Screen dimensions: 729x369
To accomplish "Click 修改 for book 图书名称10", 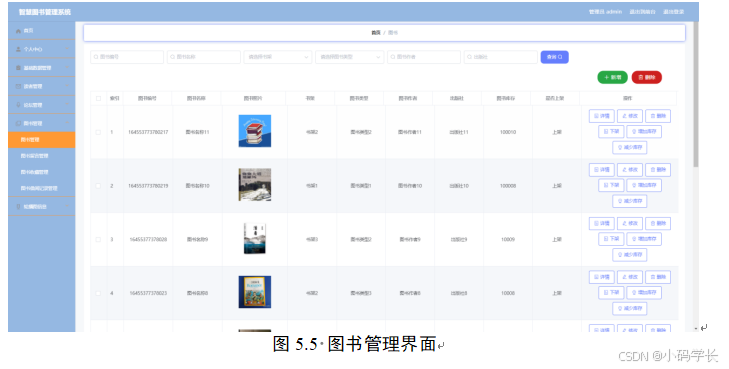I will (x=630, y=170).
